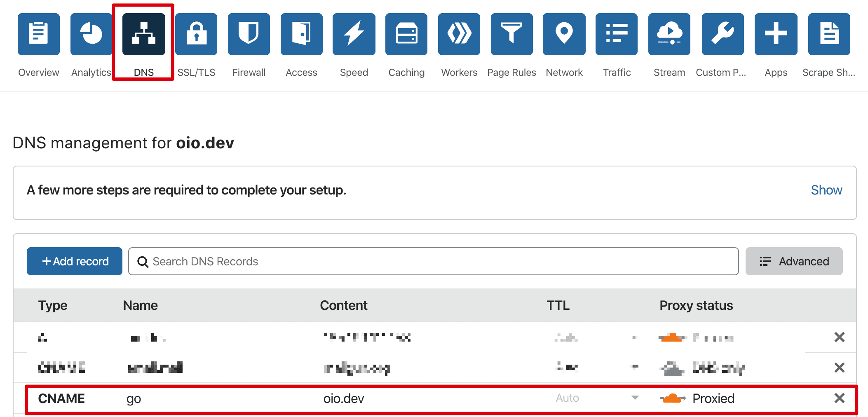Delete the DNS-only record using its X
868x417 pixels.
840,367
